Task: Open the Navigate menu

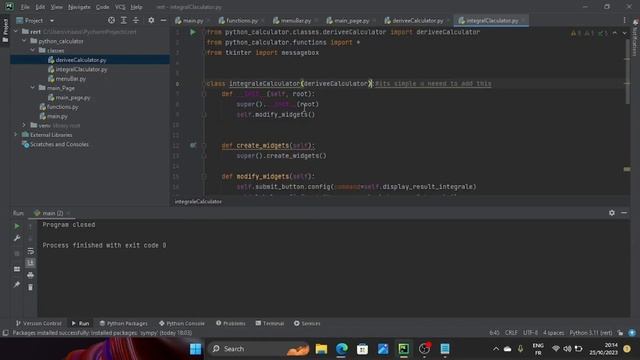Action: tap(79, 7)
